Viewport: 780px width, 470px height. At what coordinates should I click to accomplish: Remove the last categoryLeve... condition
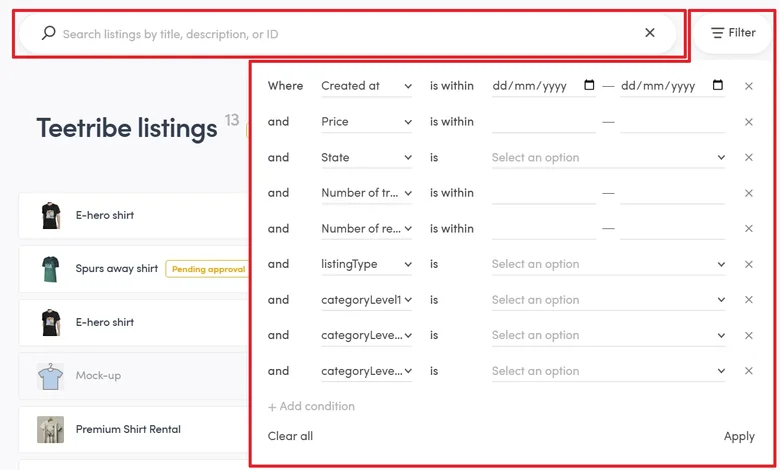click(749, 371)
